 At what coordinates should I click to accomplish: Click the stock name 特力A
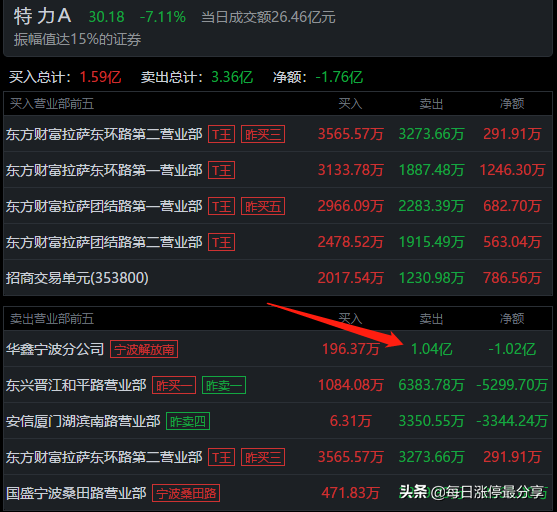[x=43, y=16]
